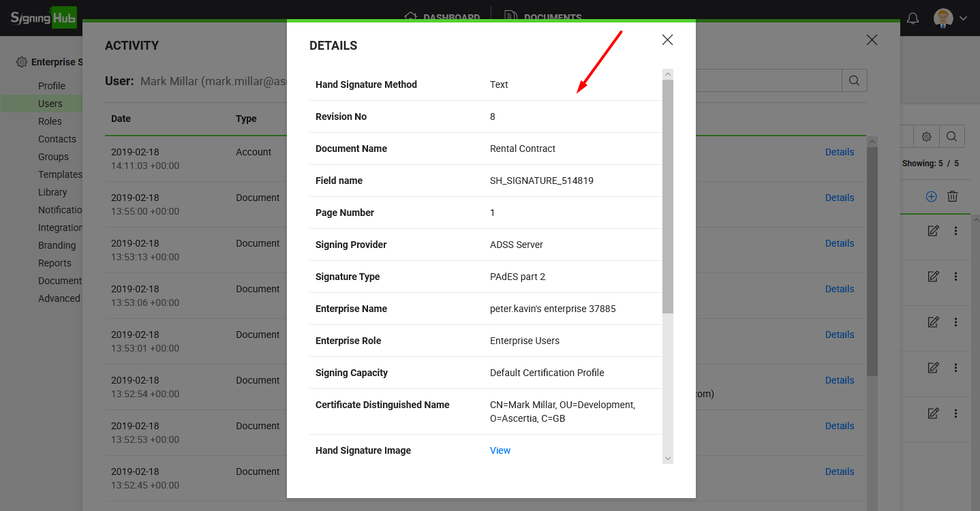980x511 pixels.
Task: Close the Details dialog
Action: click(x=667, y=40)
